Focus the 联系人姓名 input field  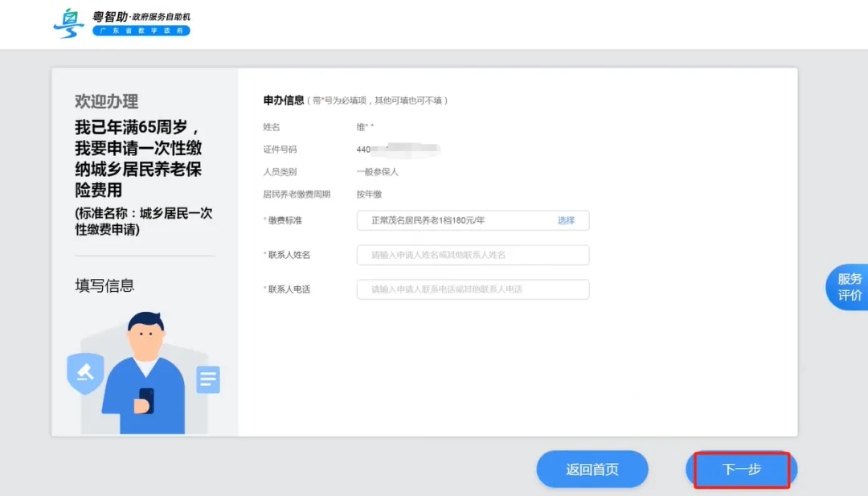point(473,255)
